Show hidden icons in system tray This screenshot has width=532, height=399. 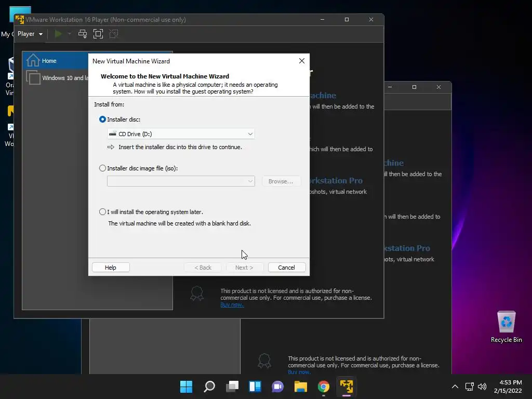coord(455,387)
